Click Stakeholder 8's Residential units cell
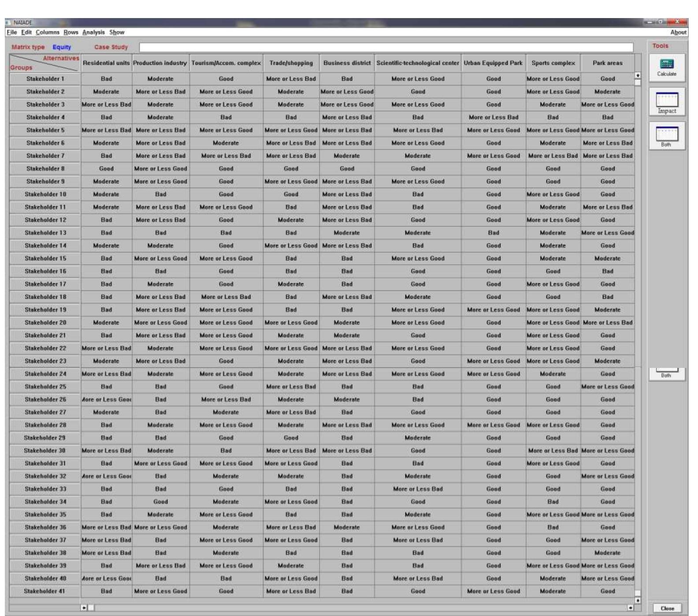 pos(106,169)
